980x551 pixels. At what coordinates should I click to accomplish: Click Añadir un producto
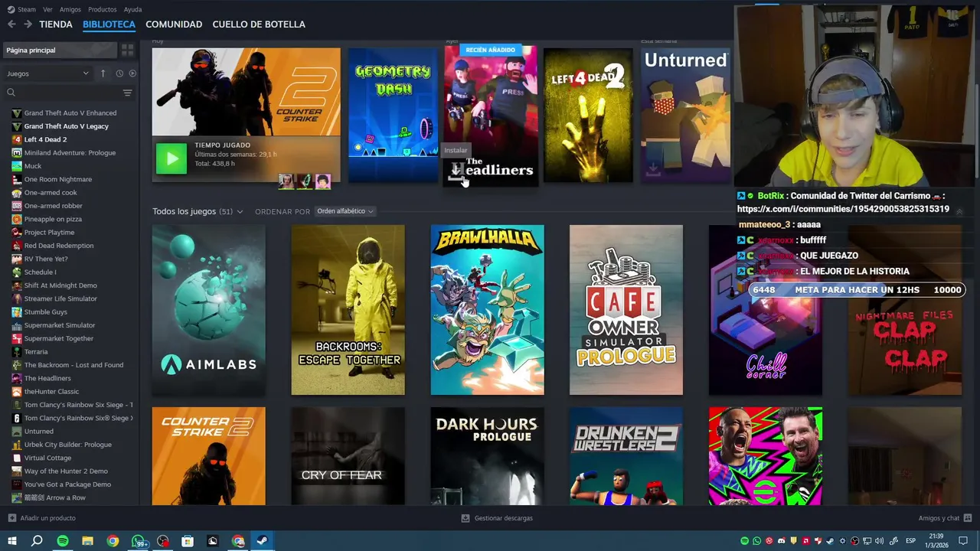tap(42, 518)
